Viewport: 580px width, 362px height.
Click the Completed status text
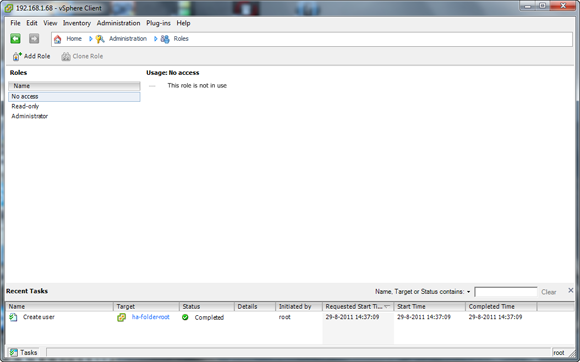[x=209, y=317]
